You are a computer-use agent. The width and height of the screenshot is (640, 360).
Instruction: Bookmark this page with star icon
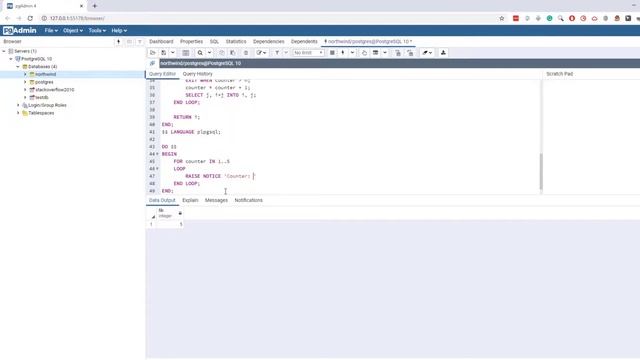tap(502, 18)
